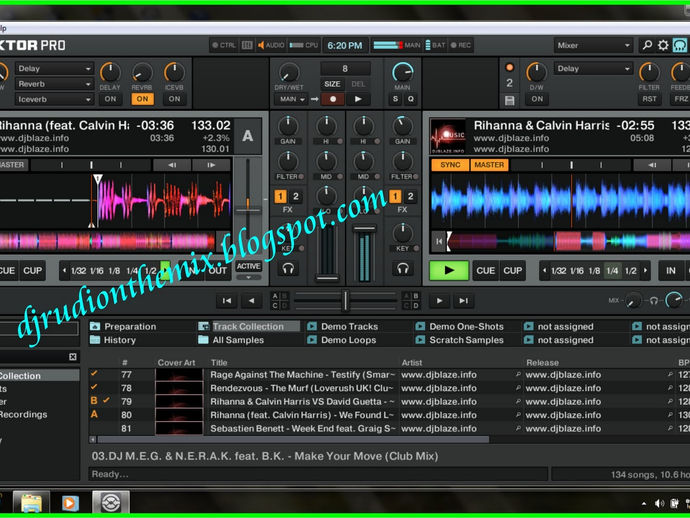The width and height of the screenshot is (690, 518).
Task: Show smaller loop sizes on deck A
Action: [65, 270]
